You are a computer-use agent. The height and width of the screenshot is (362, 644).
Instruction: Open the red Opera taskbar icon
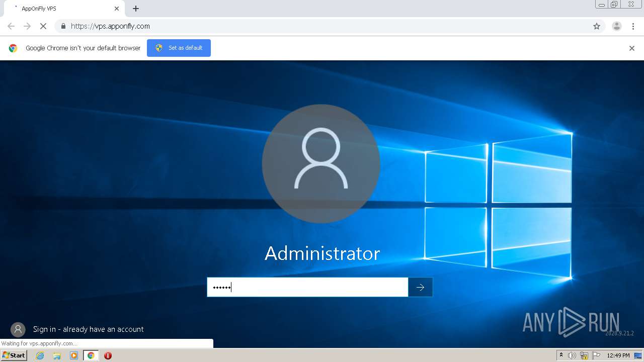pyautogui.click(x=108, y=355)
